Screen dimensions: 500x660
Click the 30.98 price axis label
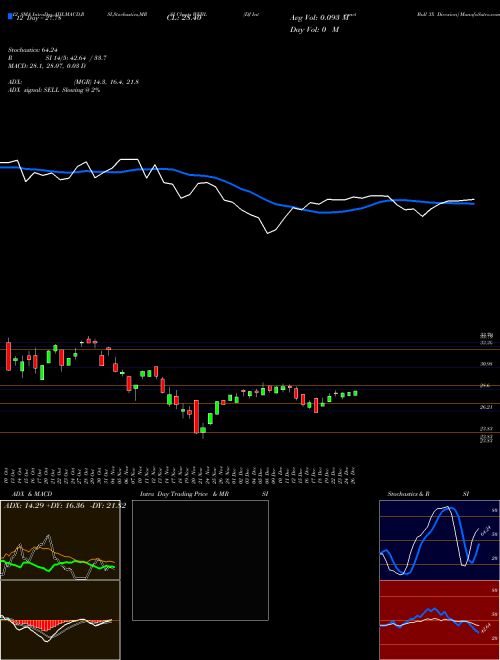[486, 364]
